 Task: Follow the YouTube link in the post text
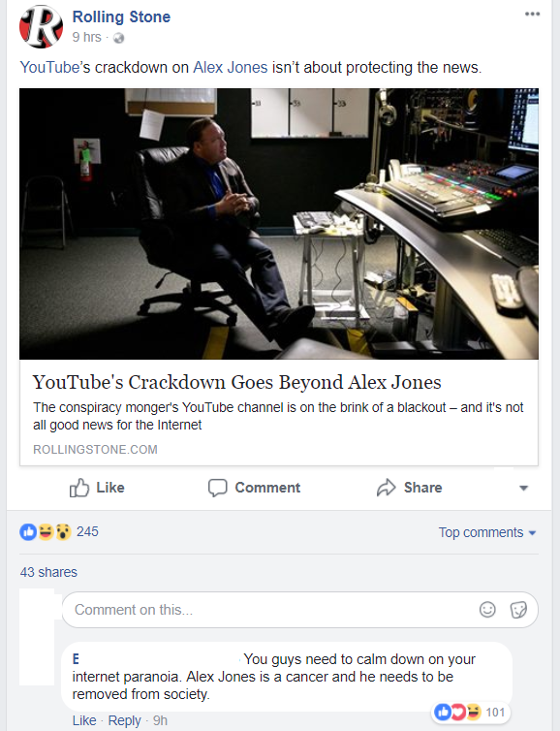[x=49, y=68]
